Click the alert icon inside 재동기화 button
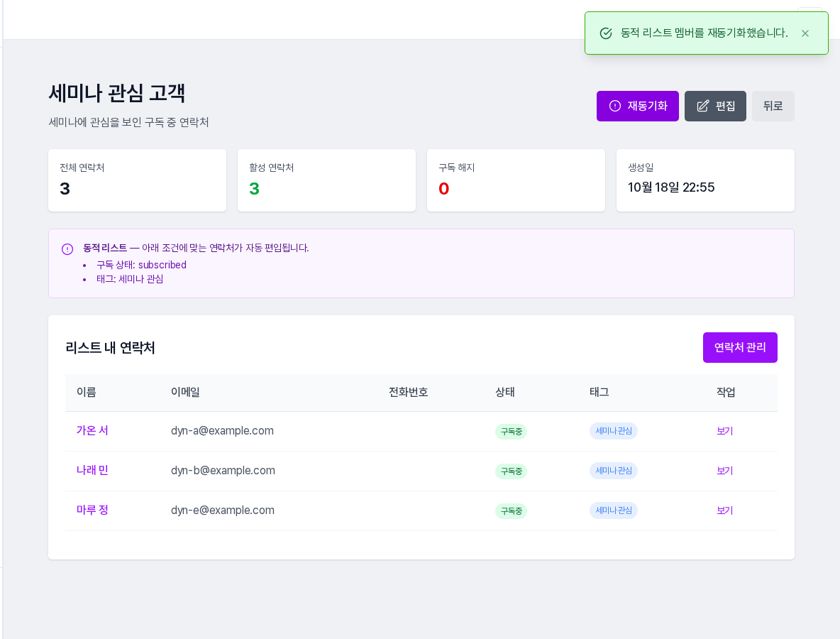The width and height of the screenshot is (840, 639). tap(615, 106)
